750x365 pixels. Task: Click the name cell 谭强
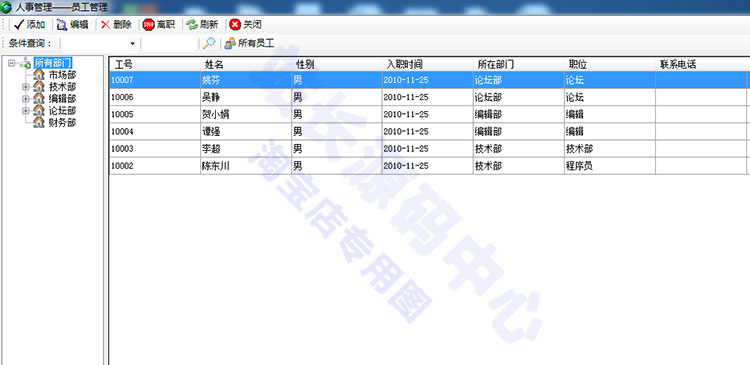click(246, 132)
